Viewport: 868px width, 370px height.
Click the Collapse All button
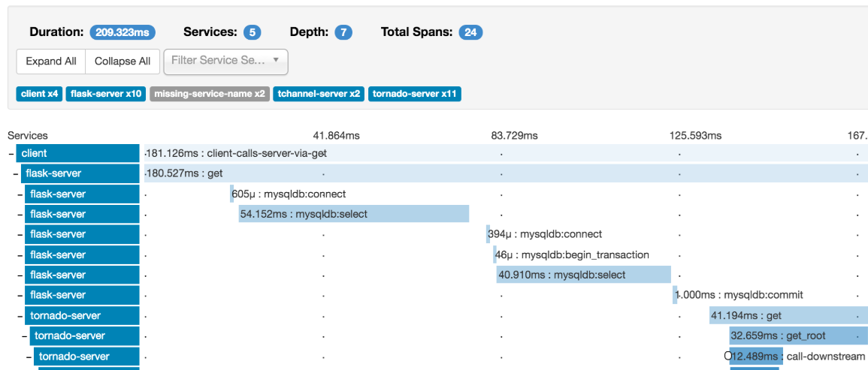pyautogui.click(x=122, y=62)
